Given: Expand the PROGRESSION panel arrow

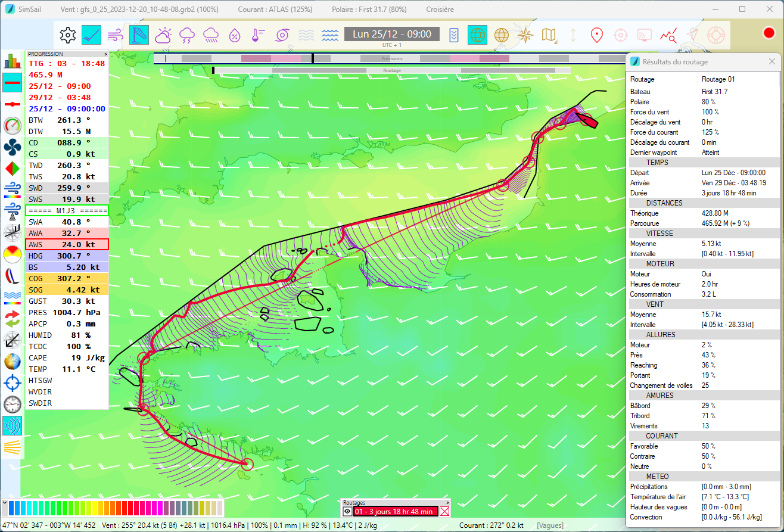Looking at the screenshot, I should tap(105, 54).
